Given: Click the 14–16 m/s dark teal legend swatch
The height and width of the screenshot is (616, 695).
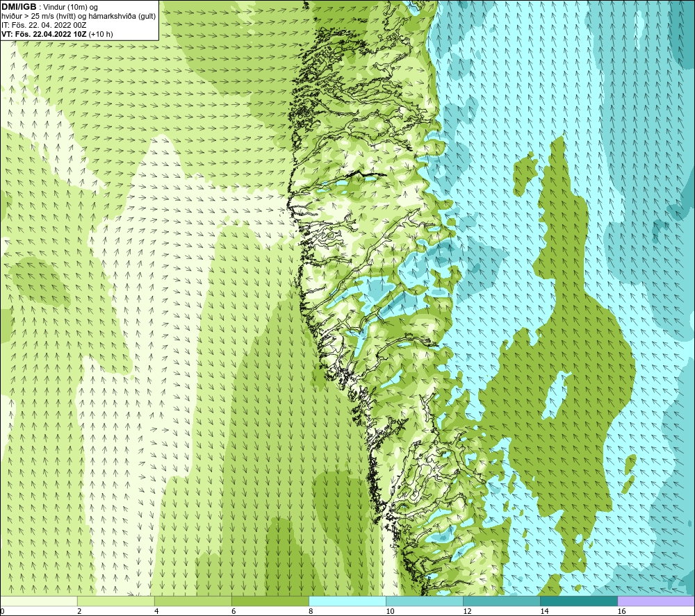Looking at the screenshot, I should click(x=579, y=601).
